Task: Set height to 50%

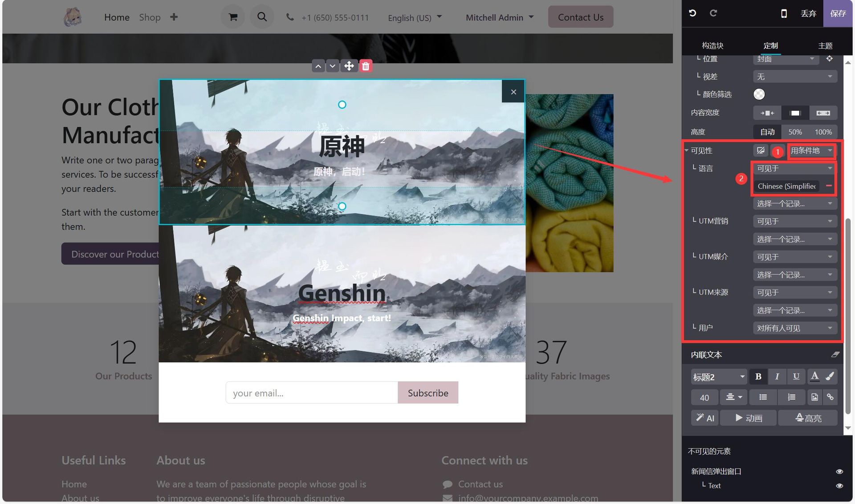Action: click(795, 132)
